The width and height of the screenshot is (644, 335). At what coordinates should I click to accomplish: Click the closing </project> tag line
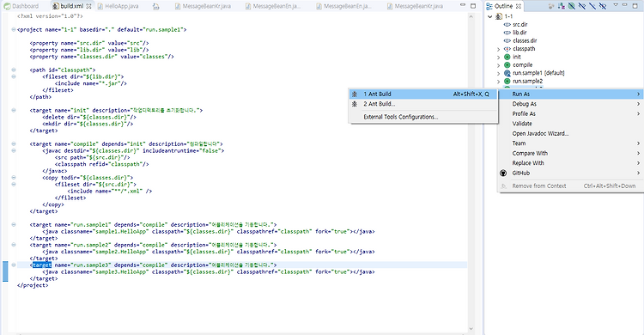[x=33, y=285]
